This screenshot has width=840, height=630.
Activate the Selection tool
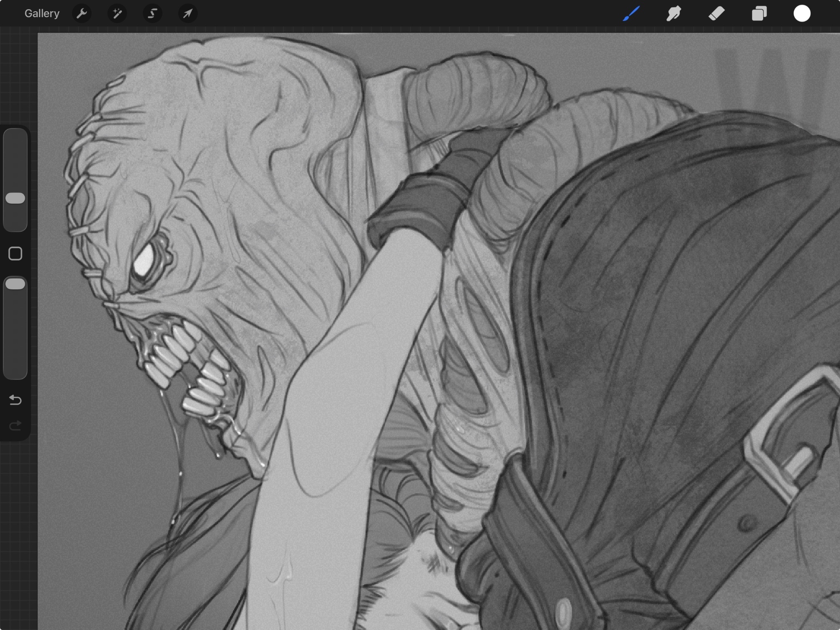152,13
